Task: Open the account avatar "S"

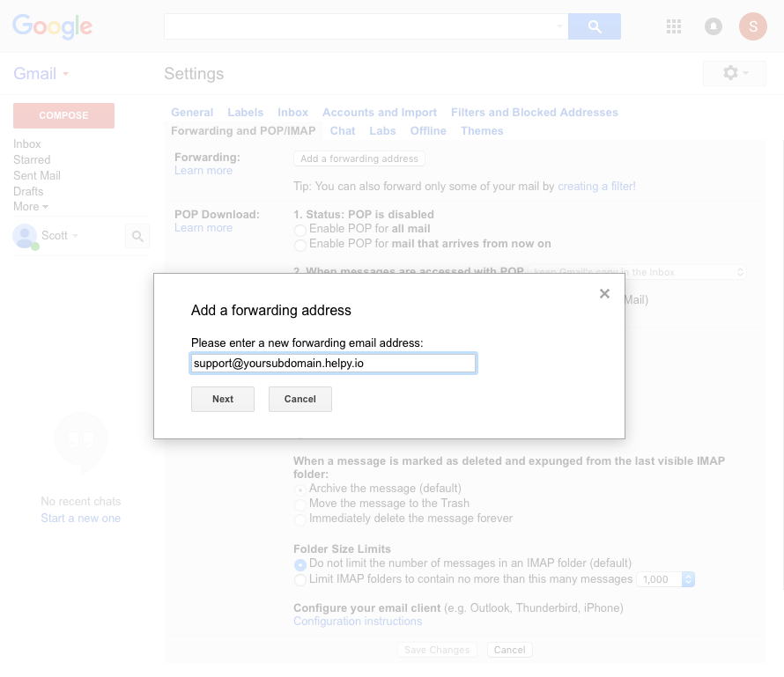Action: 752,26
